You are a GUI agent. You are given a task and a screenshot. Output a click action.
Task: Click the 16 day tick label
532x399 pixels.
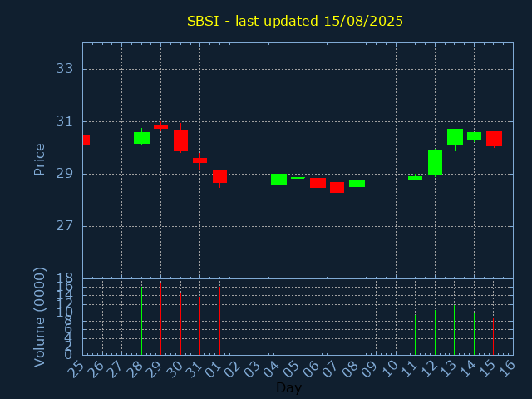(x=506, y=369)
